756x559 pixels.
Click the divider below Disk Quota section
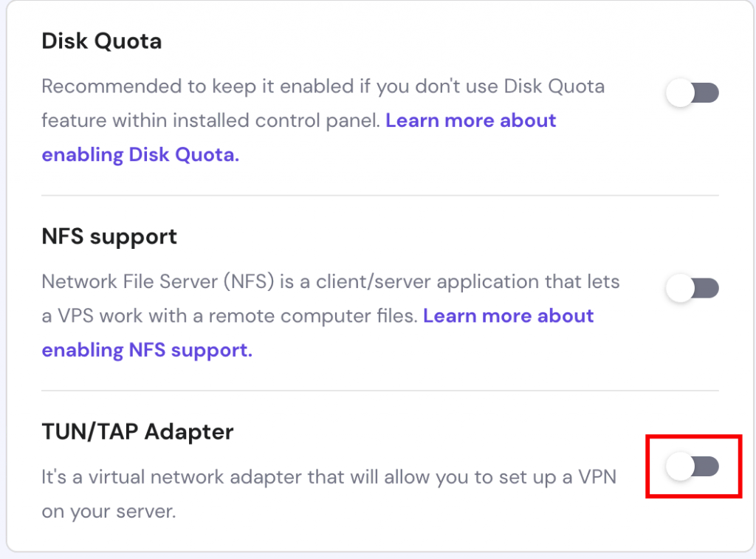click(x=379, y=196)
